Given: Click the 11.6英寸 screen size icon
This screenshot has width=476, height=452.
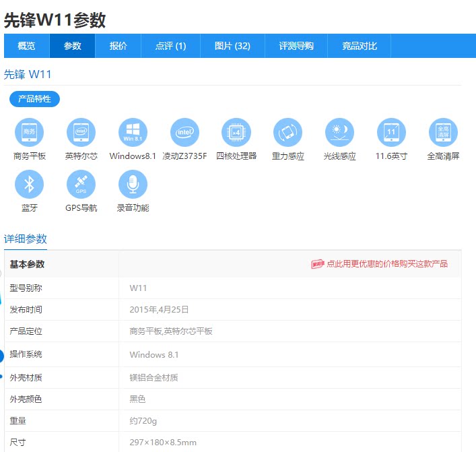Looking at the screenshot, I should pos(391,133).
